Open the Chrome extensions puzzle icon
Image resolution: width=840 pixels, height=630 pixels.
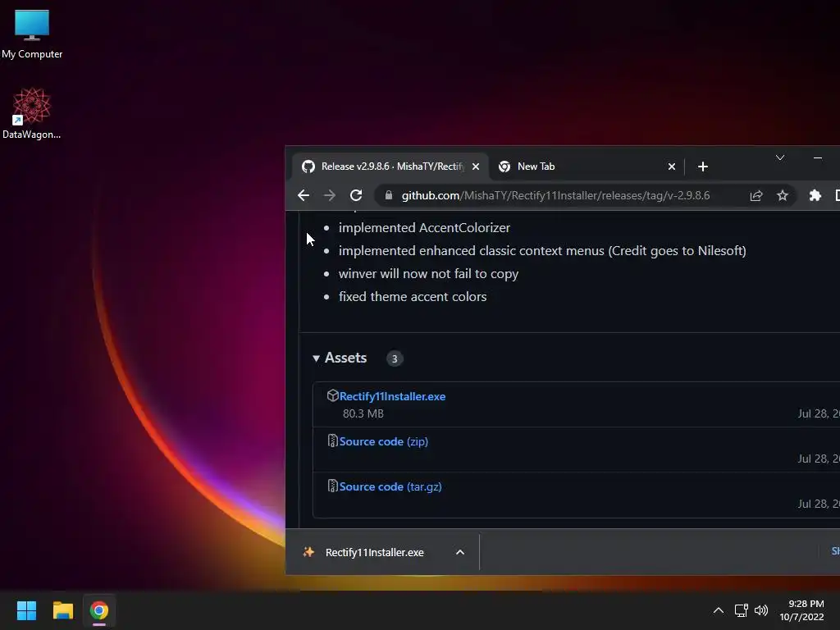tap(815, 195)
